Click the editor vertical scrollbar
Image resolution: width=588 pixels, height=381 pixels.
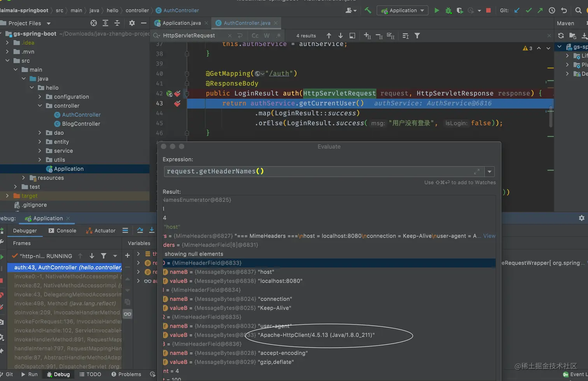(x=550, y=117)
